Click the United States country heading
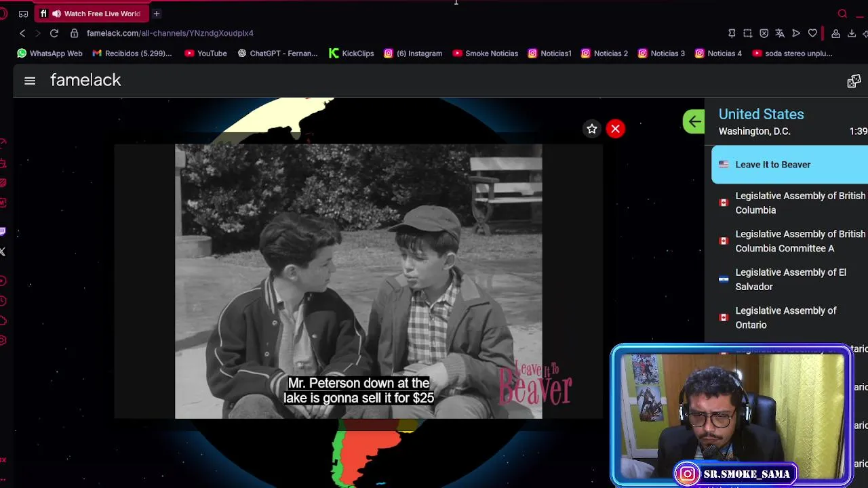The height and width of the screenshot is (488, 868). [x=761, y=115]
